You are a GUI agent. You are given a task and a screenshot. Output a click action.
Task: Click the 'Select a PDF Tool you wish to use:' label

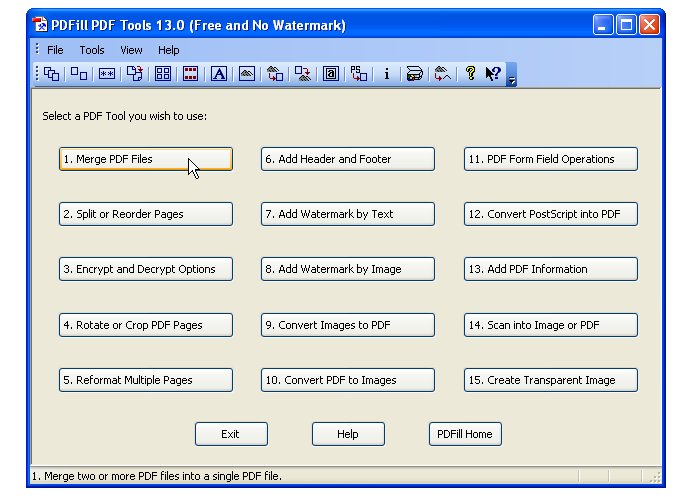pyautogui.click(x=125, y=116)
